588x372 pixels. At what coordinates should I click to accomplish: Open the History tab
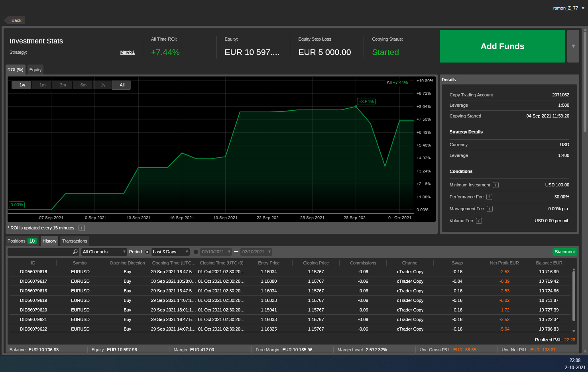49,241
